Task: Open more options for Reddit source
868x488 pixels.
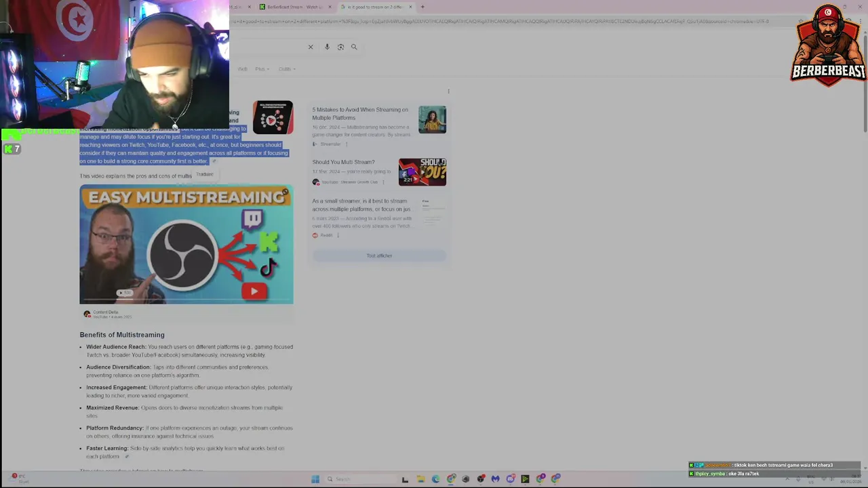Action: point(338,235)
